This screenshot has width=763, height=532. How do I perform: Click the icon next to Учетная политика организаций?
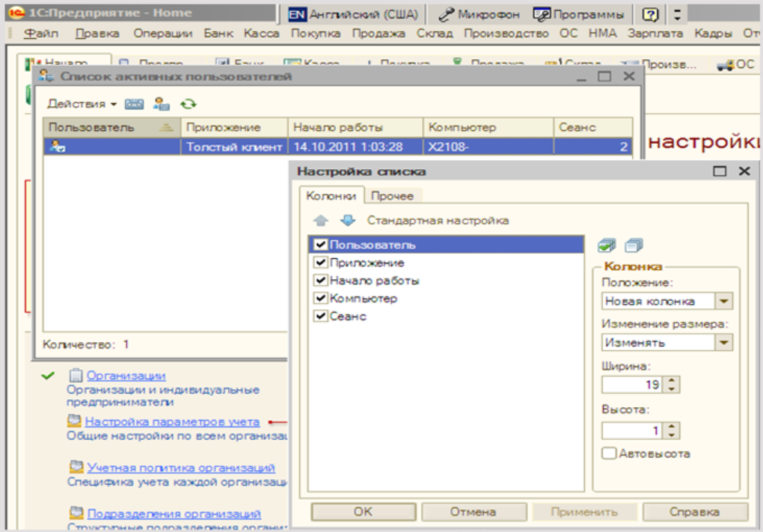click(76, 467)
